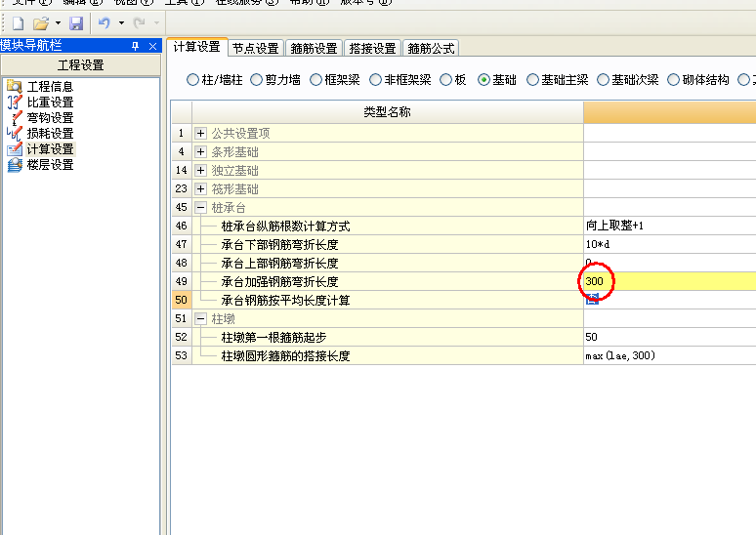756x535 pixels.
Task: Click the 比重设置 icon
Action: 15,103
